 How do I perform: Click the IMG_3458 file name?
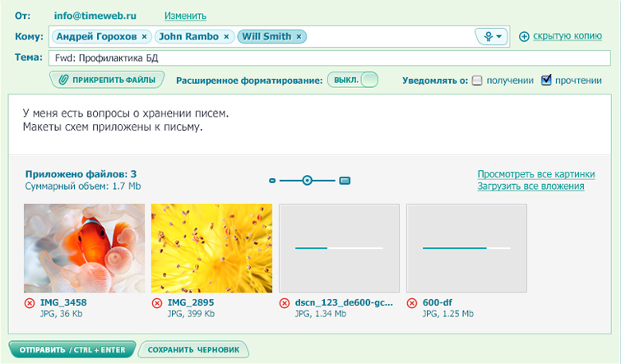click(x=63, y=302)
